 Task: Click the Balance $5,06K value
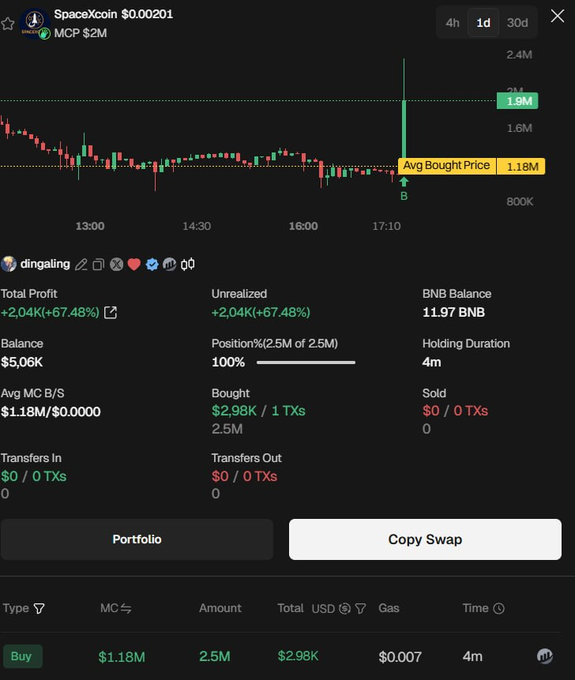(22, 362)
